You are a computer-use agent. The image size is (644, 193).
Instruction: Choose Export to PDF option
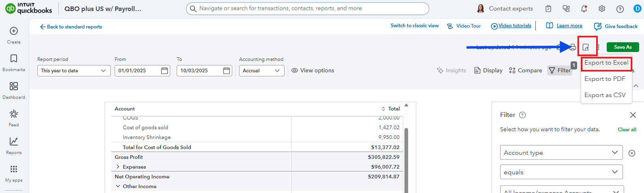coord(605,79)
